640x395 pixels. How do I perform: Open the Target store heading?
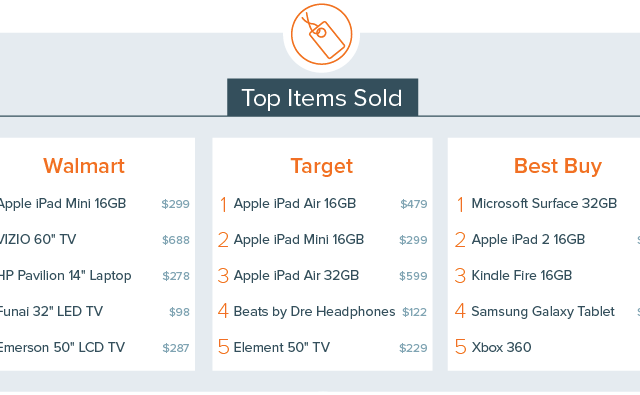coord(322,166)
